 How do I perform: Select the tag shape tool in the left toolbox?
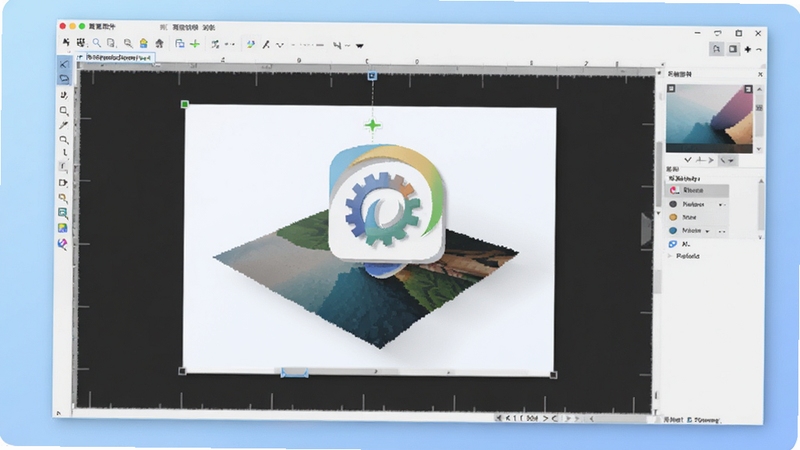(x=63, y=183)
